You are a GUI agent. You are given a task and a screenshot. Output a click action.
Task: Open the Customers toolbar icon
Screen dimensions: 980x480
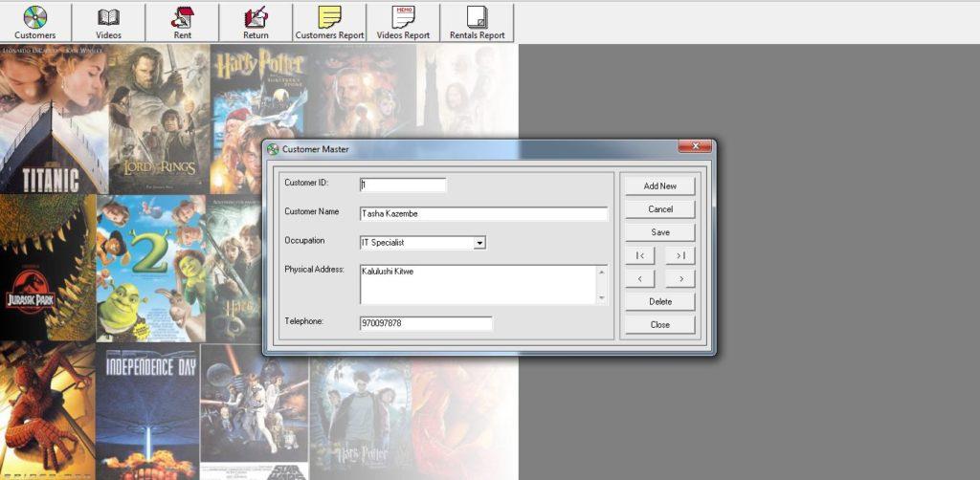coord(35,23)
